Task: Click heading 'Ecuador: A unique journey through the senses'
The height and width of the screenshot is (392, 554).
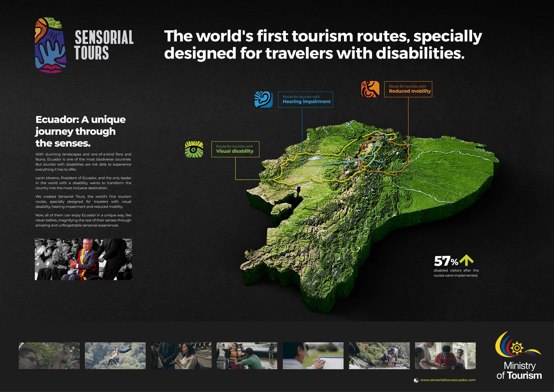Action: click(x=81, y=131)
